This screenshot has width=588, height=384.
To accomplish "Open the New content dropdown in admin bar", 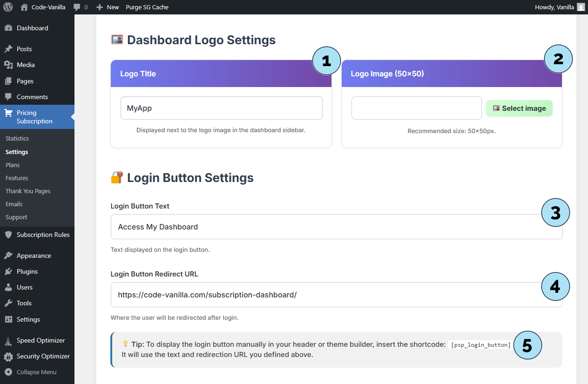I will (x=108, y=7).
